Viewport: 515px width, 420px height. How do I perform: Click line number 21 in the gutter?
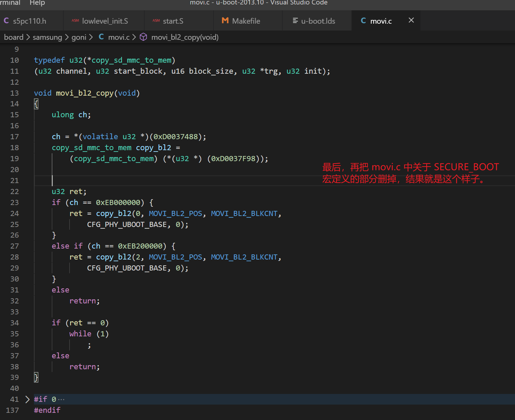coord(14,180)
